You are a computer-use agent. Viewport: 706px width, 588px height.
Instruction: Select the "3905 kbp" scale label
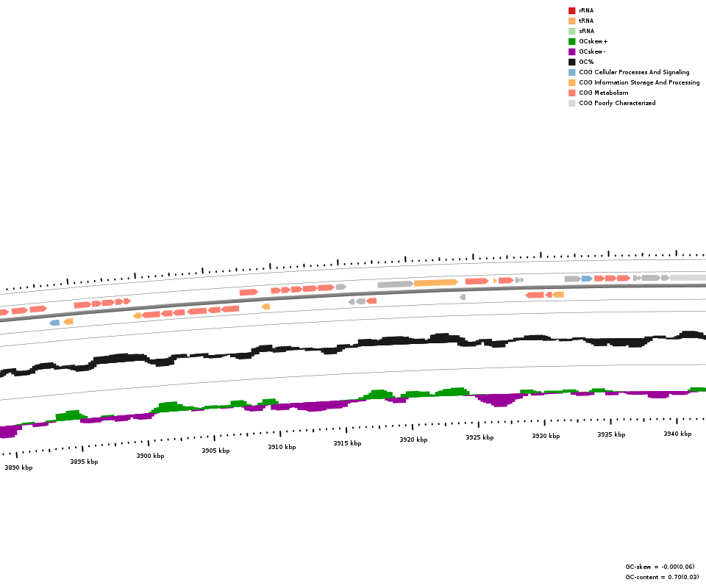tap(215, 451)
